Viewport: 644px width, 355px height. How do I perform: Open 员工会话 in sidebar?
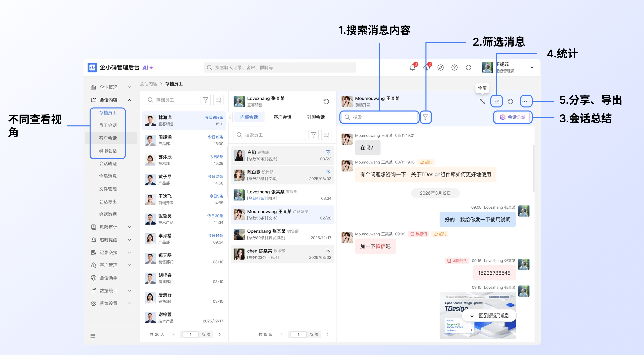pyautogui.click(x=108, y=125)
